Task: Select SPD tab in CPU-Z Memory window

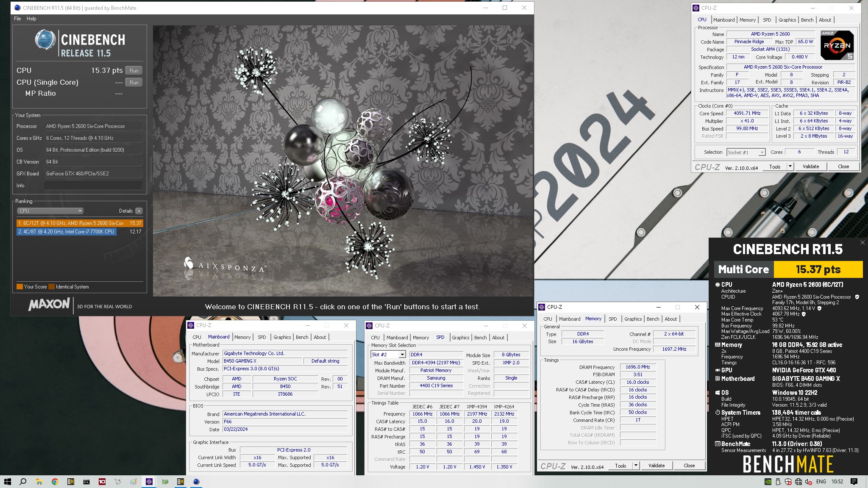Action: click(x=612, y=319)
